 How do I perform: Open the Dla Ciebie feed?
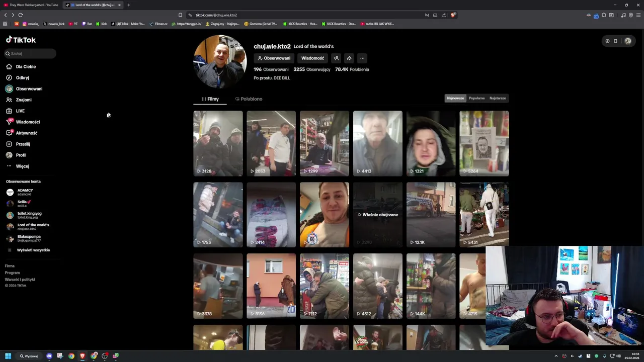click(x=21, y=66)
